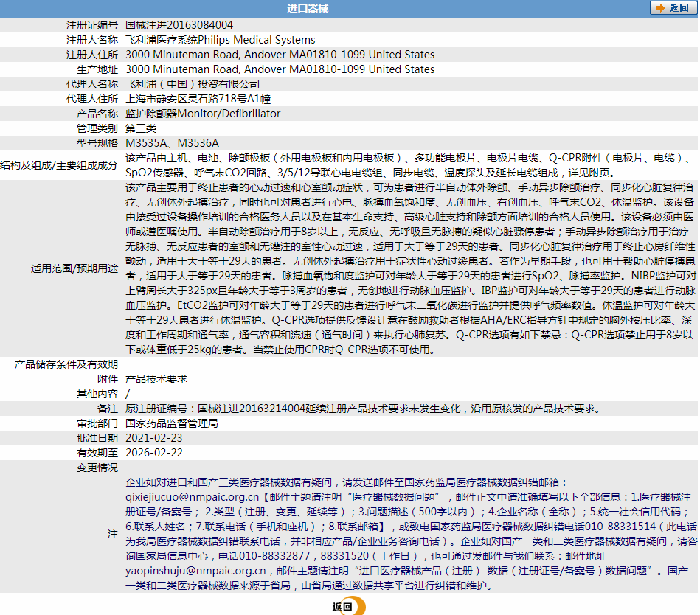Screen dimensions: 700x615
Task: Click the 备注 original registration number text
Action: pyautogui.click(x=364, y=409)
